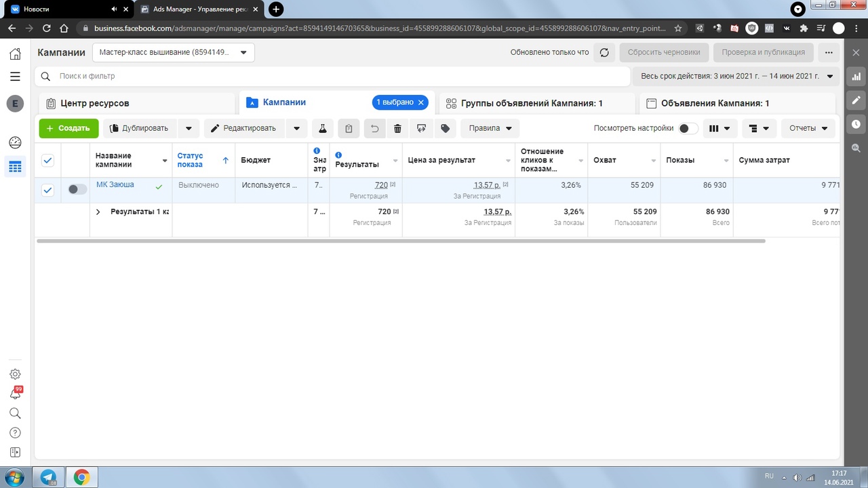Click the Поиск и фильтр field
868x488 pixels.
click(333, 77)
